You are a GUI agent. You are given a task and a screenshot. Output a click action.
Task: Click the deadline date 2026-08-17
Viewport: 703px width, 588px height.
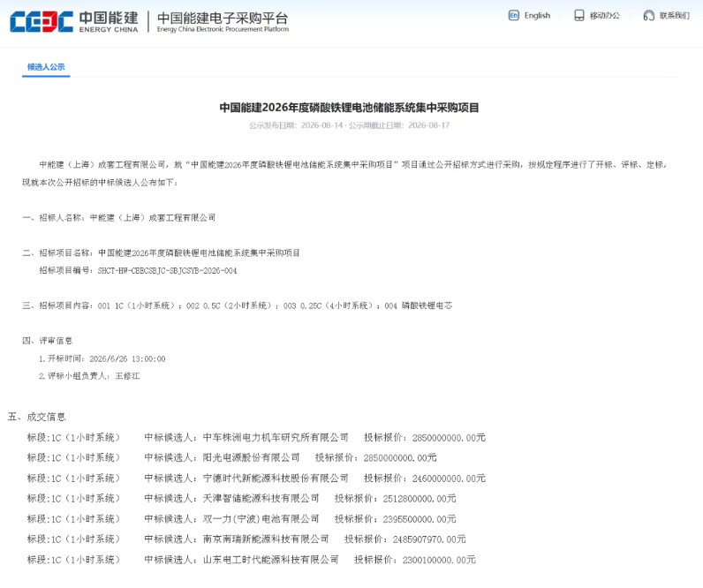click(x=428, y=125)
